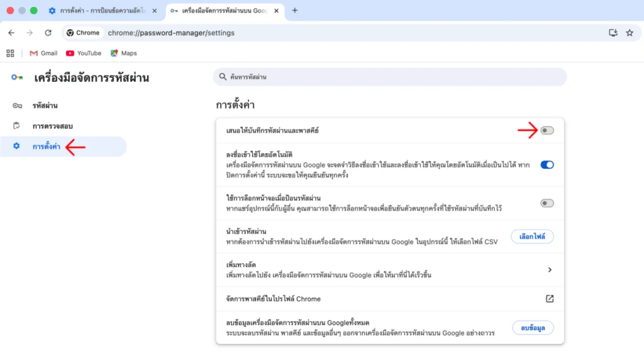The image size is (644, 352).
Task: Click the password manager key logo
Action: click(17, 77)
